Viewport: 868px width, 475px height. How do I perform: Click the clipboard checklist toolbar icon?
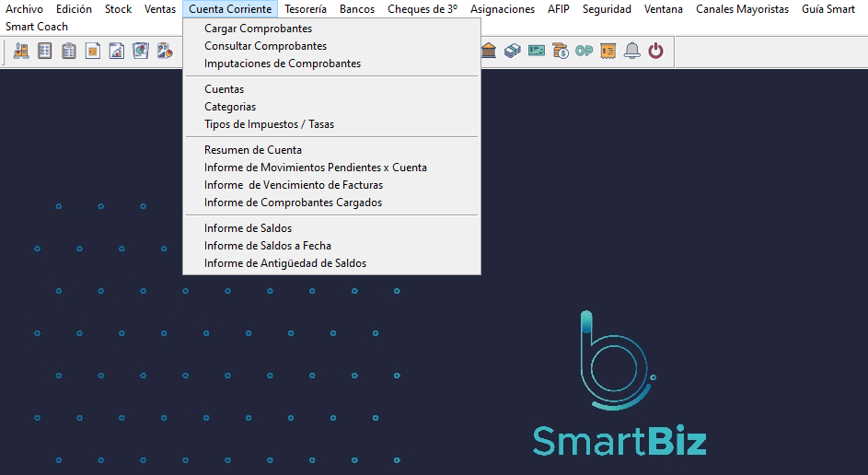[x=68, y=52]
